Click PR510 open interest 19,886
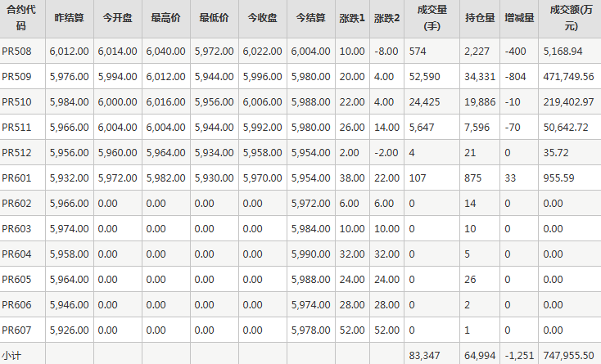601x364 pixels. point(480,101)
